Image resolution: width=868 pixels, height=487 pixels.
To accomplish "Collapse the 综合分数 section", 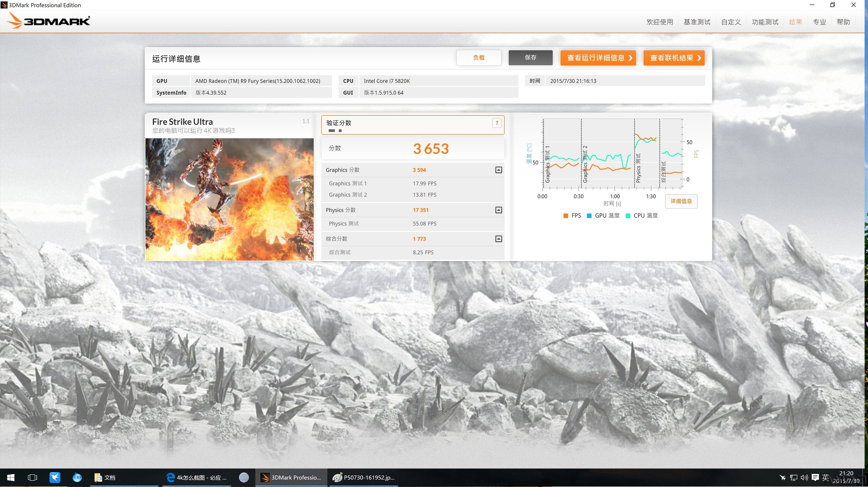I will click(x=499, y=239).
